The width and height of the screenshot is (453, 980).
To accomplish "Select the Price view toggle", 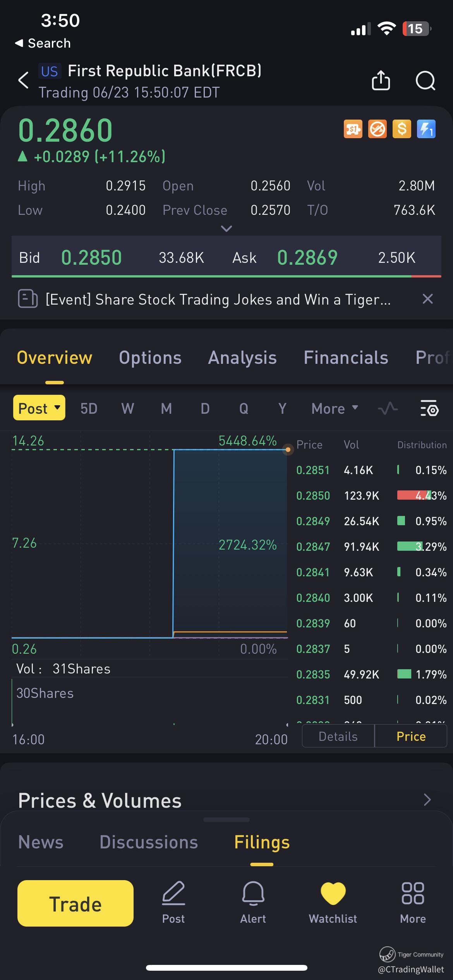I will point(411,736).
